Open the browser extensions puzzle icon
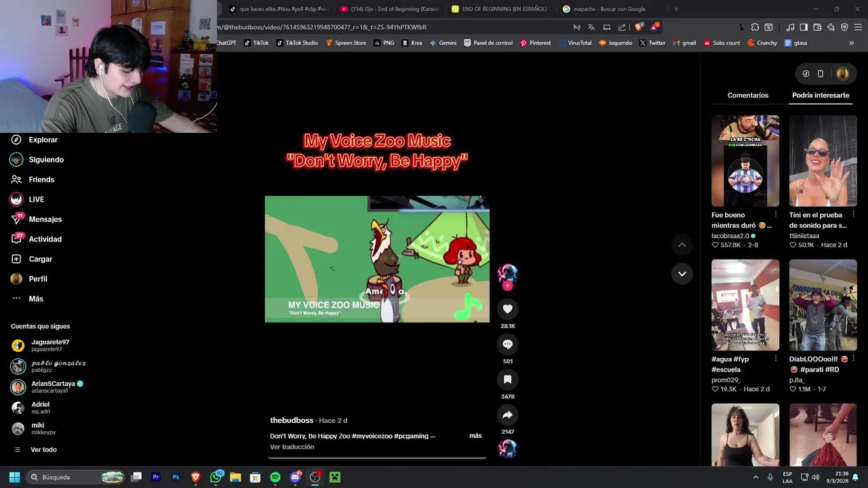 click(755, 27)
